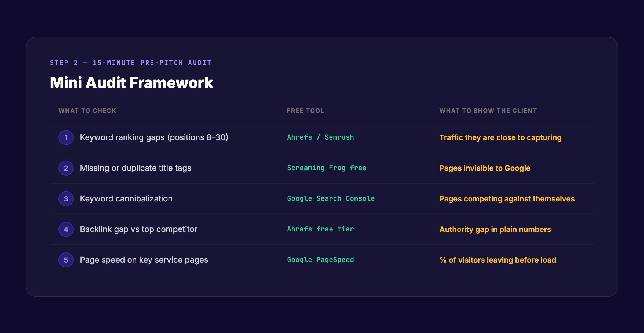Image resolution: width=644 pixels, height=333 pixels.
Task: Click the FREE TOOL column header
Action: tap(305, 110)
